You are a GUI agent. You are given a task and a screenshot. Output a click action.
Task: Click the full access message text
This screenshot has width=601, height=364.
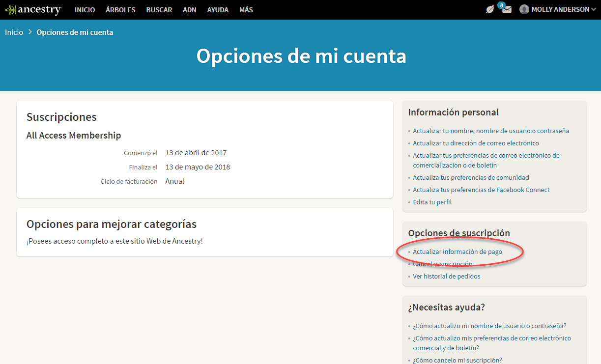tap(114, 241)
